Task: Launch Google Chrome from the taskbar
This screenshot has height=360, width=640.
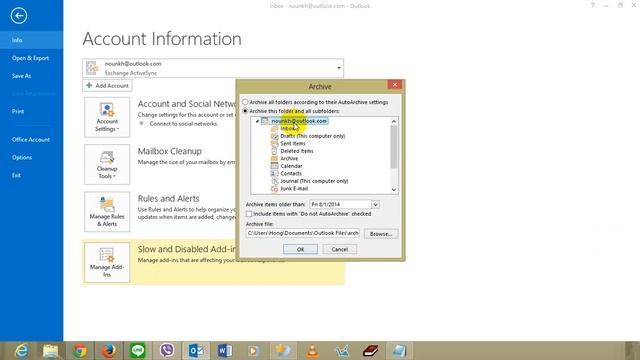Action: tap(80, 351)
